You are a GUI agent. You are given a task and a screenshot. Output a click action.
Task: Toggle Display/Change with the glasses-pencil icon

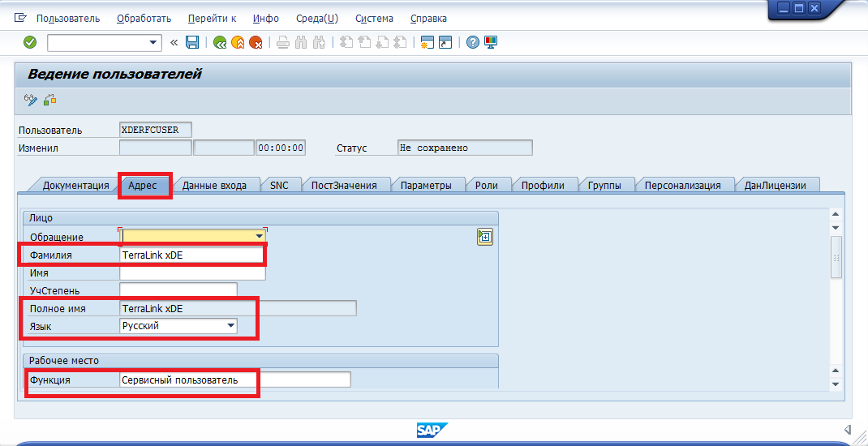point(31,100)
